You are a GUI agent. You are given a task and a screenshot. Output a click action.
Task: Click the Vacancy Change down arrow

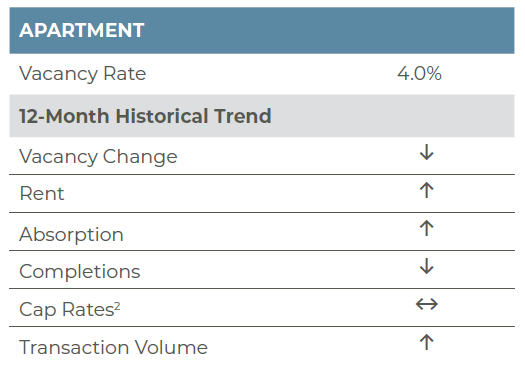[427, 152]
